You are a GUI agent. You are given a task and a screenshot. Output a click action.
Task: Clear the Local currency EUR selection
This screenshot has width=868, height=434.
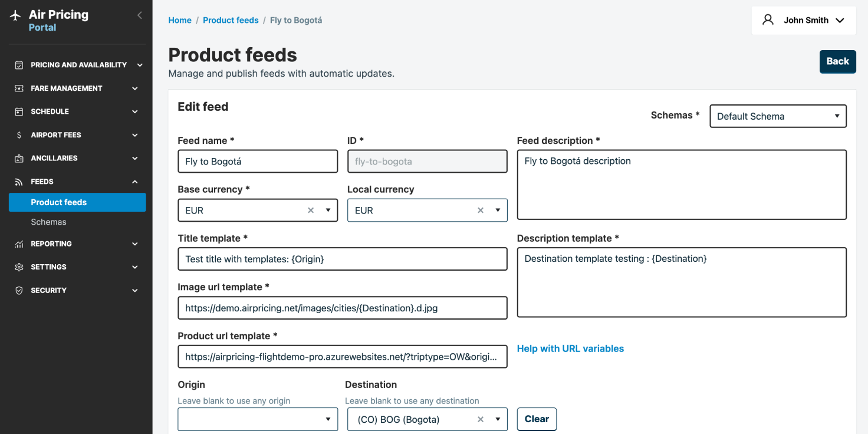coord(480,211)
